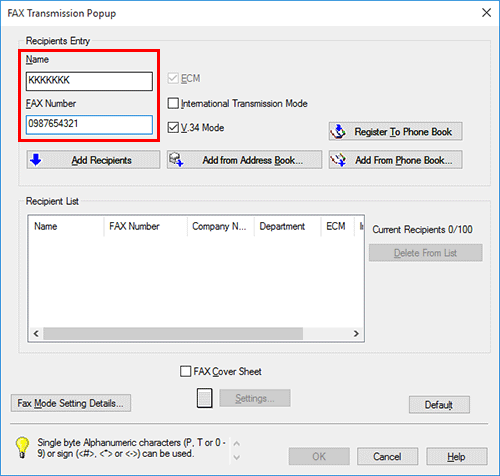Uncheck the V.34 Mode checkbox

[x=173, y=127]
